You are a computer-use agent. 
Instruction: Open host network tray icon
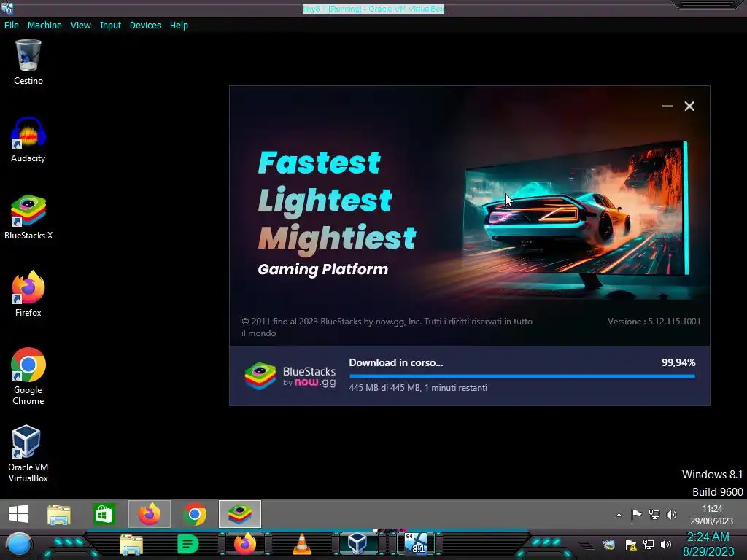(649, 544)
